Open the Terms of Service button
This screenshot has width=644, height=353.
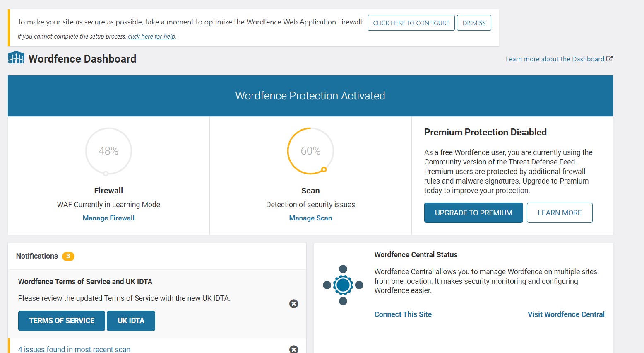point(62,321)
